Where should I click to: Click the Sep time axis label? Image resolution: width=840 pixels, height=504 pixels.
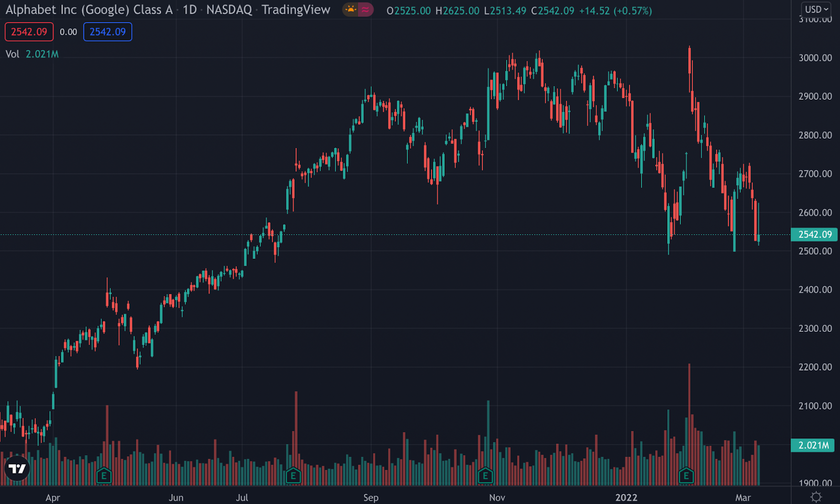click(x=371, y=498)
